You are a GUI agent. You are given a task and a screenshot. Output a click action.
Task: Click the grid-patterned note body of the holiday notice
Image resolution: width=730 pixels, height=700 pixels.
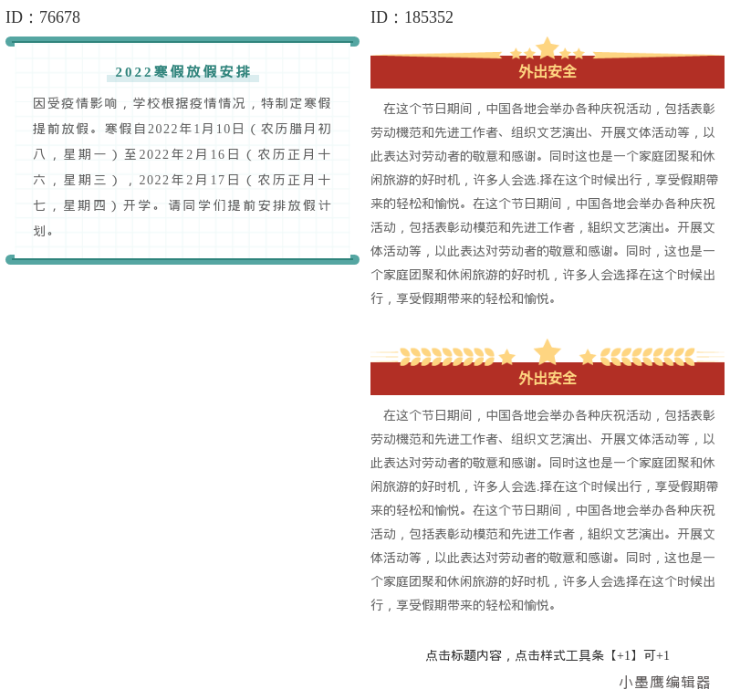(182, 164)
